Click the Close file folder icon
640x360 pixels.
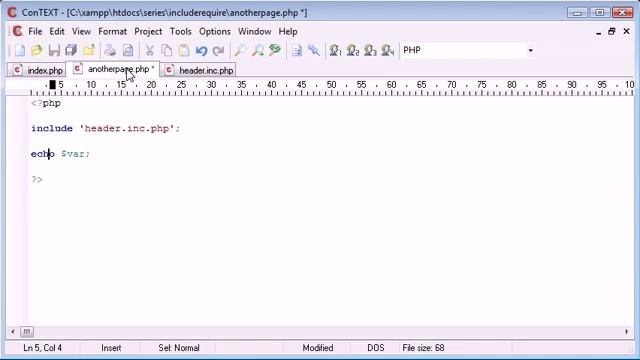[x=89, y=50]
